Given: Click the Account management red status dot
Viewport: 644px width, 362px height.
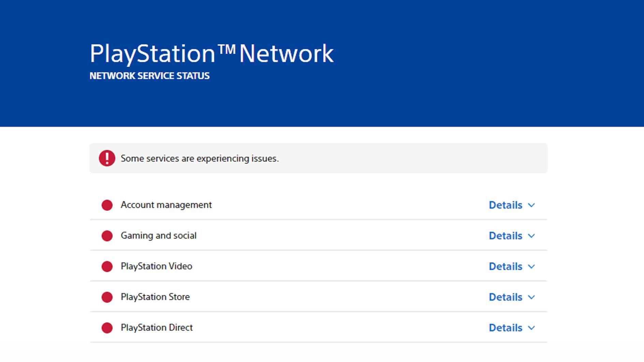Looking at the screenshot, I should coord(107,205).
